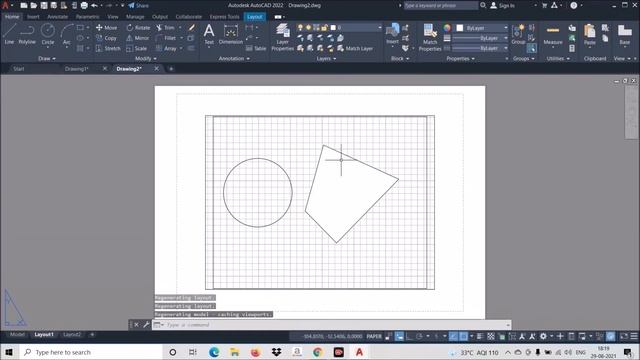Click the Copy command
This screenshot has width=640, height=360.
tap(107, 38)
